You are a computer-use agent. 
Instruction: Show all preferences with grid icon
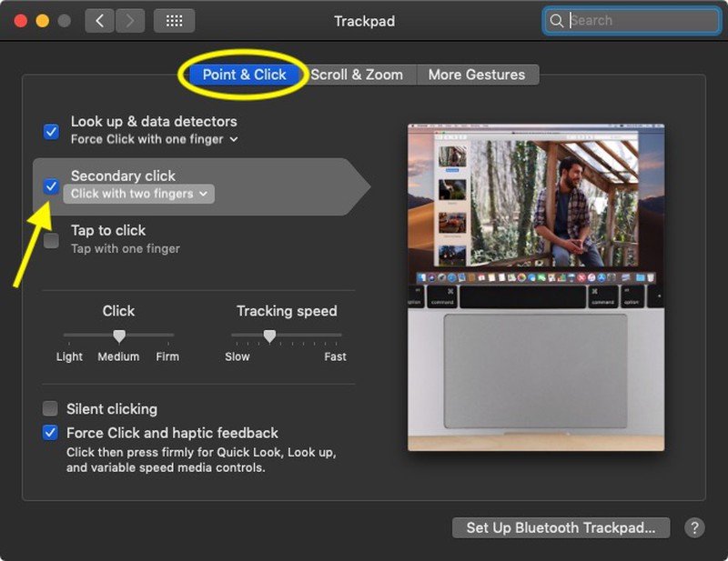(174, 21)
